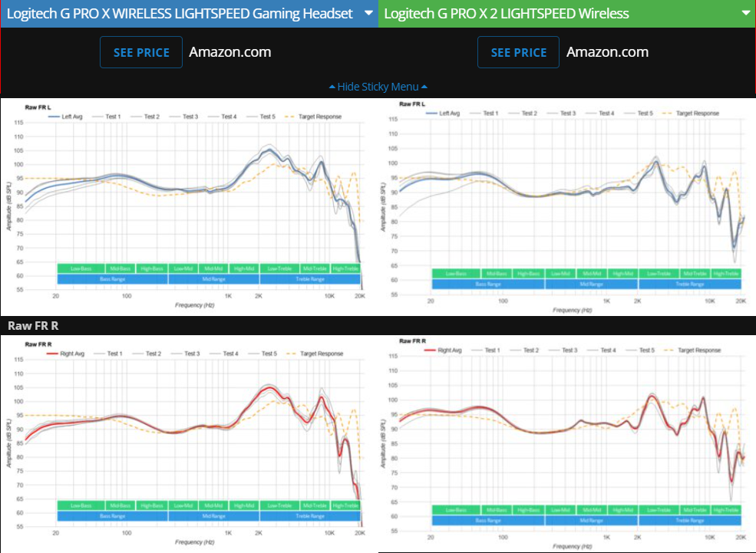Toggle Target Response in G PRO X WIRELESS Raw FR L chart
Image resolution: width=756 pixels, height=553 pixels.
click(313, 117)
